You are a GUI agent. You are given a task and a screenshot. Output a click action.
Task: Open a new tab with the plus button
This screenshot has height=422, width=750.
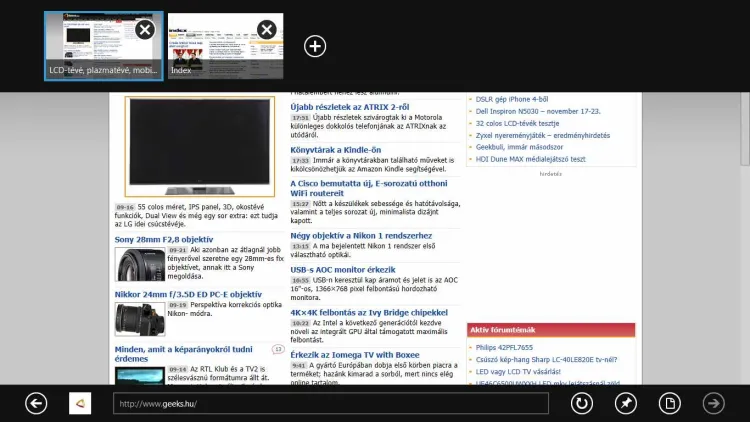(x=315, y=46)
